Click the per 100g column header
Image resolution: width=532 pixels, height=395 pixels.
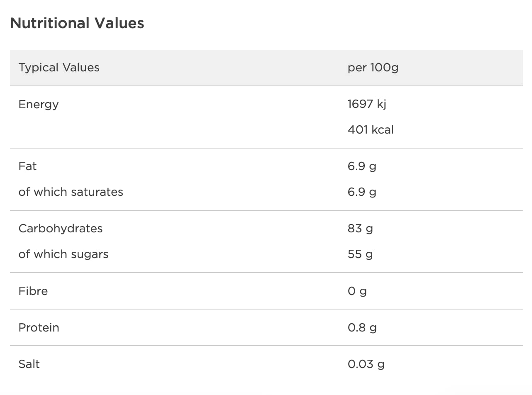(373, 68)
